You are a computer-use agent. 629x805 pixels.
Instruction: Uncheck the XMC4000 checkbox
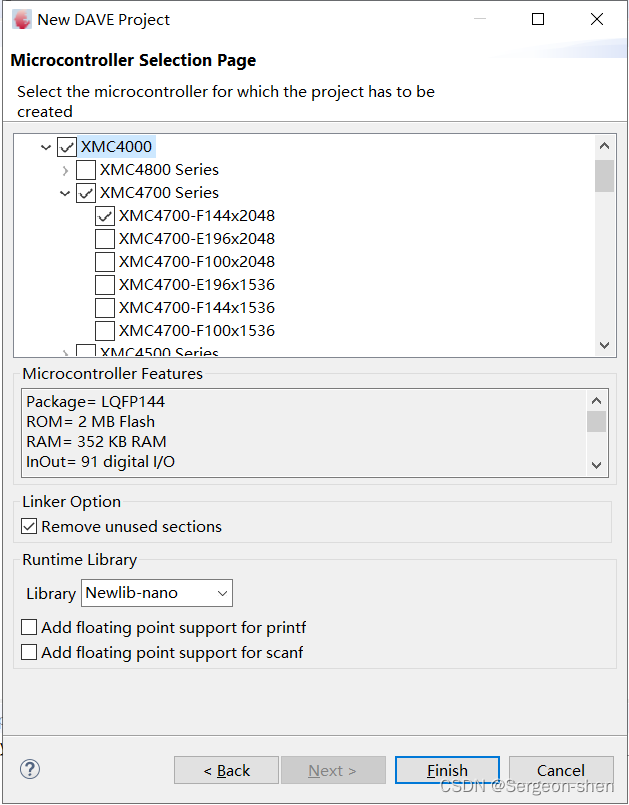[x=66, y=146]
